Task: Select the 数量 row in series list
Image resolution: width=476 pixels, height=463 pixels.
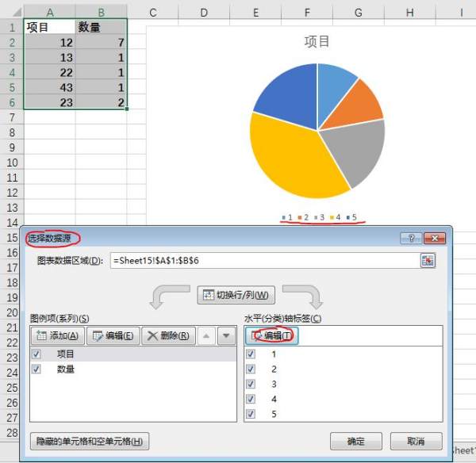Action: coord(133,369)
